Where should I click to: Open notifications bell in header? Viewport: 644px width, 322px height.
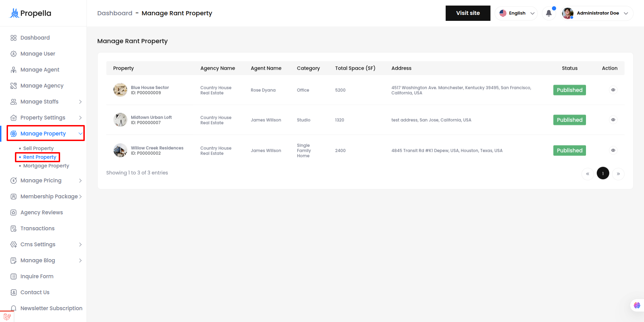tap(549, 13)
